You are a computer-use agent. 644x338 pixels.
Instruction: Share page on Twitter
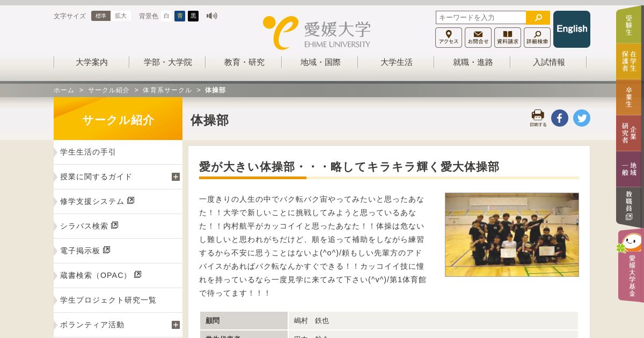coord(582,118)
